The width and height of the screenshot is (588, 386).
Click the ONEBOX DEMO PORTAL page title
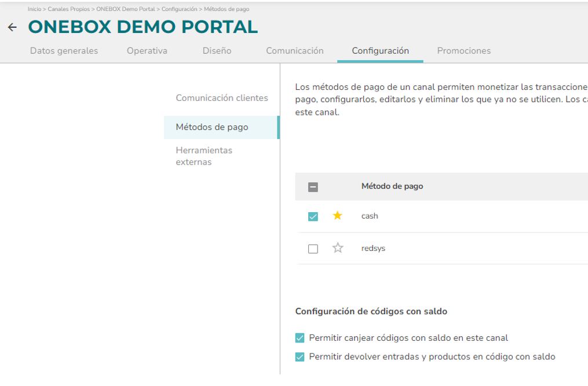click(143, 27)
